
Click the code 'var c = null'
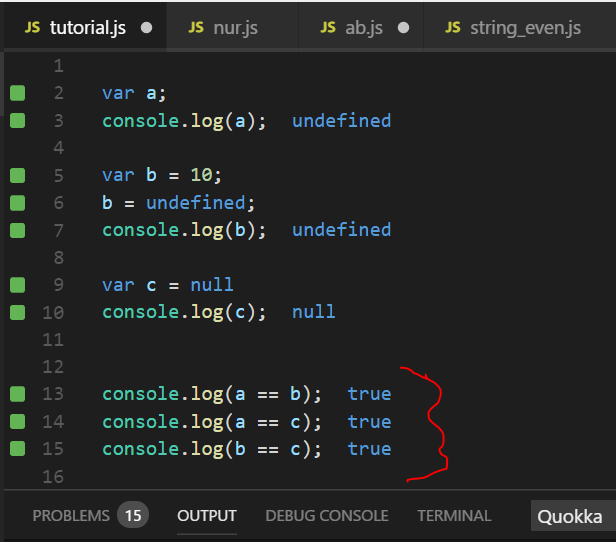pyautogui.click(x=167, y=285)
